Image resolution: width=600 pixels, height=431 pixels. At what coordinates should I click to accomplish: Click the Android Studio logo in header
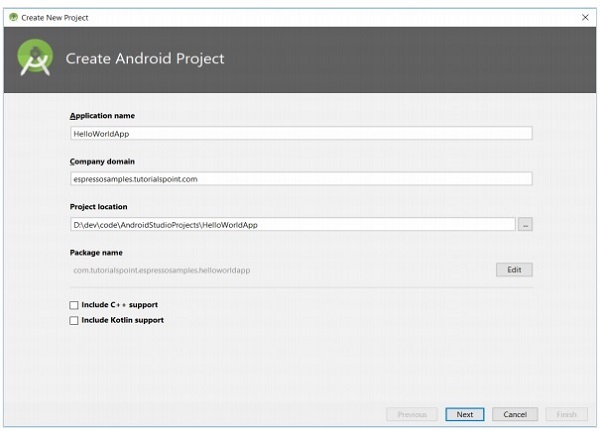pyautogui.click(x=35, y=59)
